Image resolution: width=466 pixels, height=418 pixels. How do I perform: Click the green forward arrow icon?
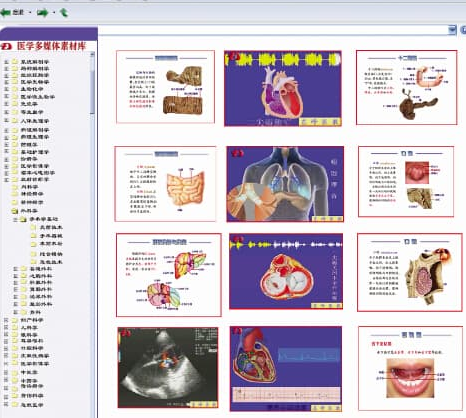pyautogui.click(x=42, y=13)
